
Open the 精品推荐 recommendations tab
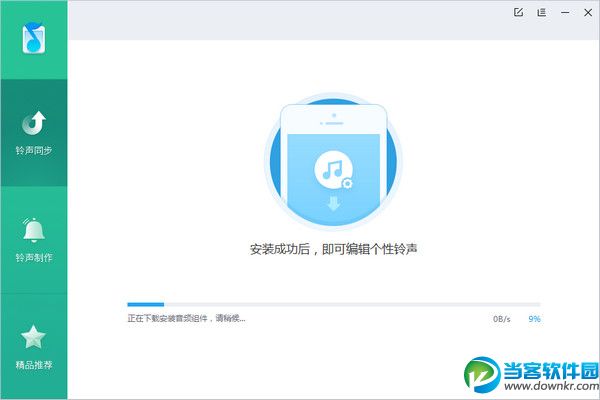click(x=34, y=347)
